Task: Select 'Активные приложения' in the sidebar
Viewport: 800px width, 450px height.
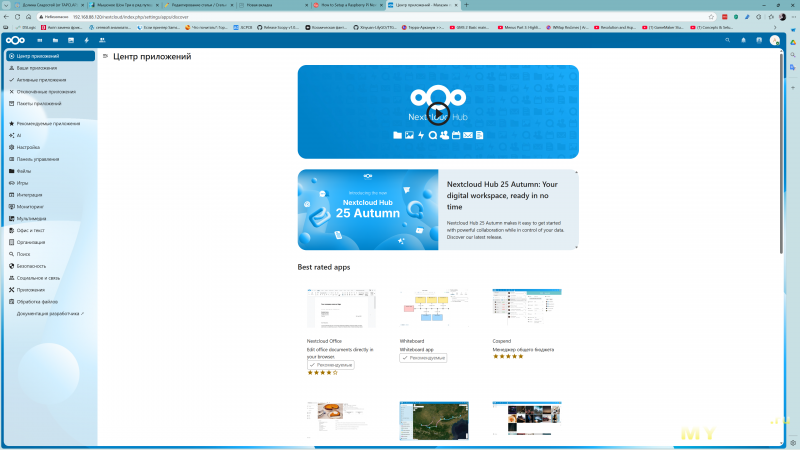Action: pyautogui.click(x=38, y=79)
